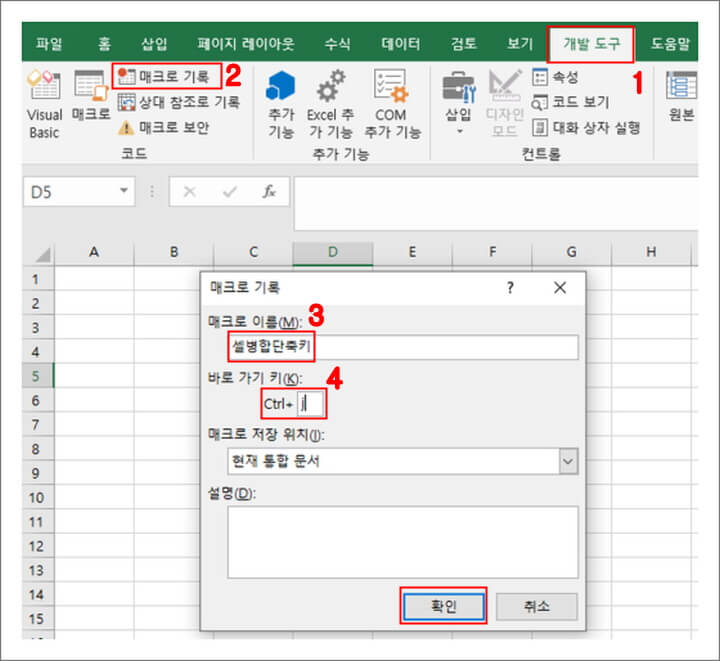The height and width of the screenshot is (661, 720).
Task: Open the 추가 기능 add-ins icon
Action: tap(281, 105)
